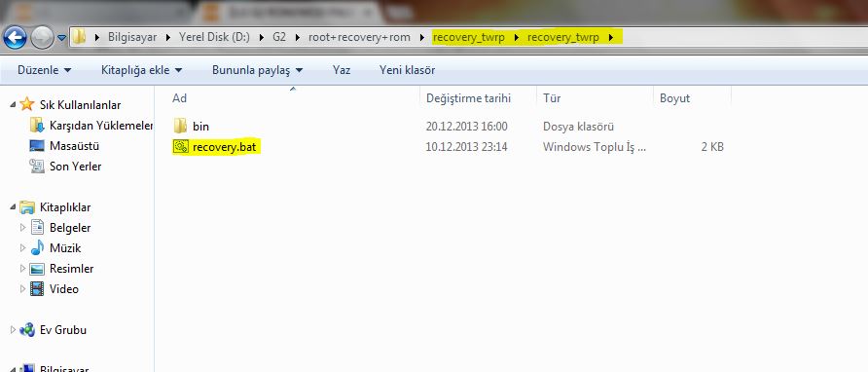This screenshot has width=868, height=372.
Task: Click the Karşıdan Yüklemeler folder icon
Action: coord(37,126)
